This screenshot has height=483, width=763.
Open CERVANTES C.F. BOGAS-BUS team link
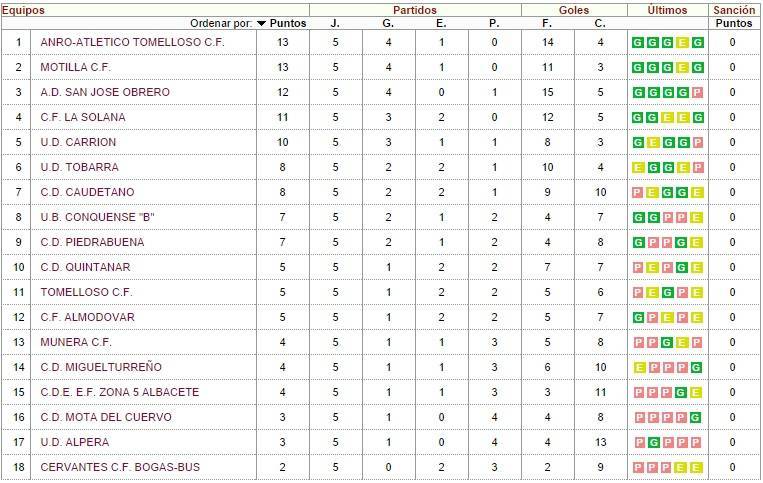tap(120, 467)
